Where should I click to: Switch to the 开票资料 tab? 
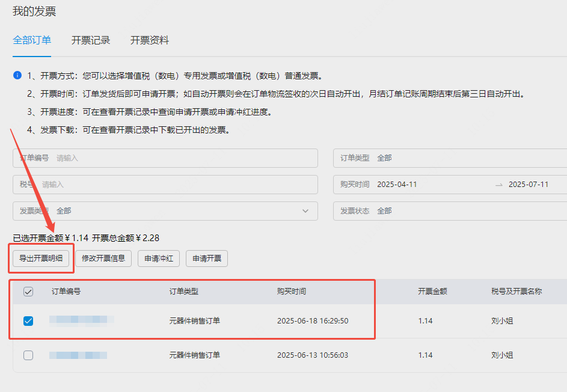150,40
